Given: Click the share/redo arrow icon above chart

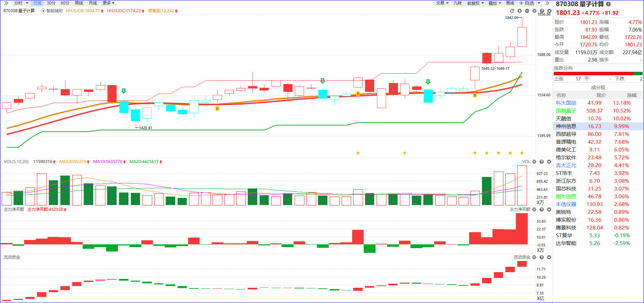Looking at the screenshot, I should 512,11.
